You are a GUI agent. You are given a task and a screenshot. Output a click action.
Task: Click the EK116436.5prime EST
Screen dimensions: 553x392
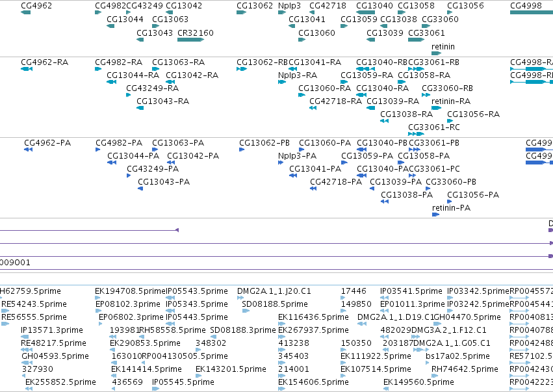(313, 317)
